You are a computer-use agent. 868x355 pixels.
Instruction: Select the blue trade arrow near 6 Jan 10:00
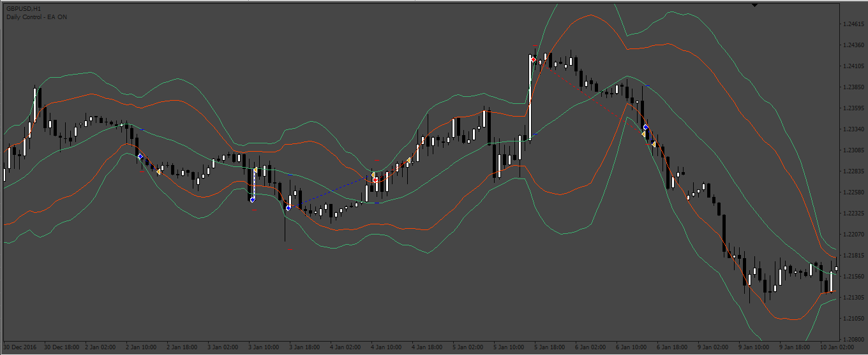coord(646,127)
